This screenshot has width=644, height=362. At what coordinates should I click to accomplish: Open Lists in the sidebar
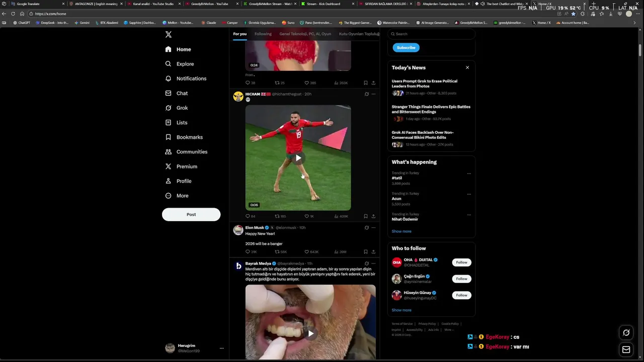click(x=176, y=122)
